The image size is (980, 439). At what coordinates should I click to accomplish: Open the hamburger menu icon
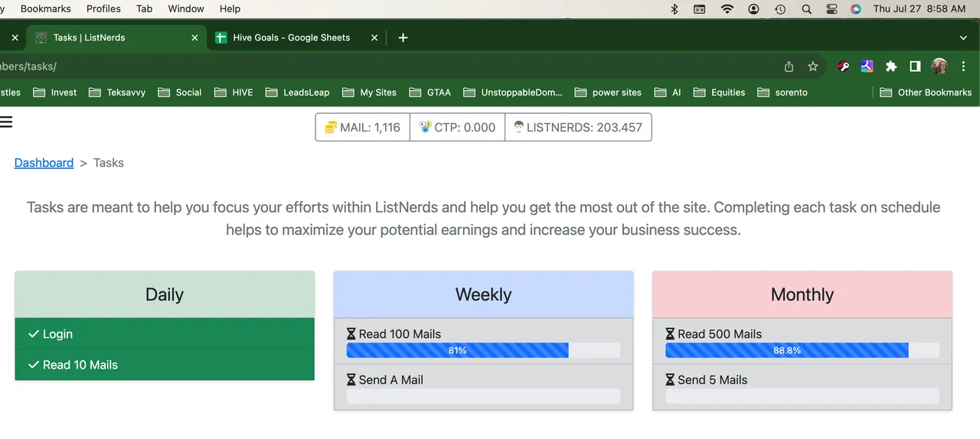[x=5, y=122]
